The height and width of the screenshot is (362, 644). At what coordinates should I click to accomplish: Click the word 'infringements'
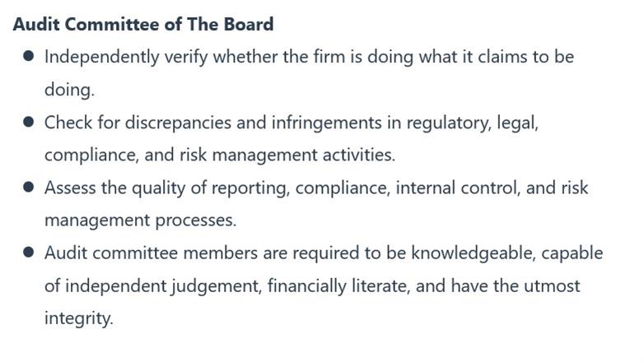click(326, 123)
